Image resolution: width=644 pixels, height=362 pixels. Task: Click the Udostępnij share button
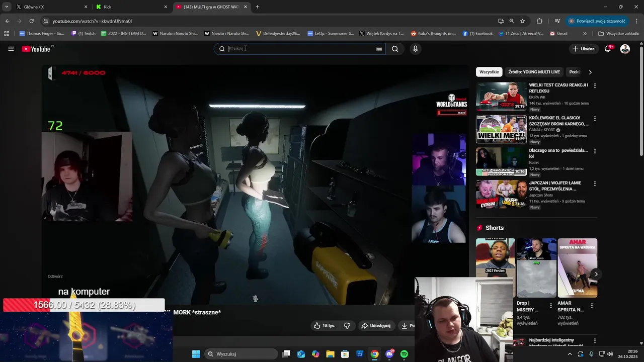coord(376,326)
